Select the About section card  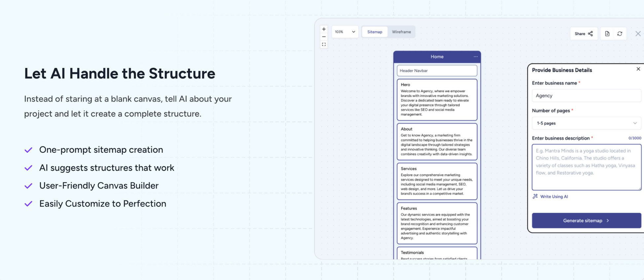point(437,142)
